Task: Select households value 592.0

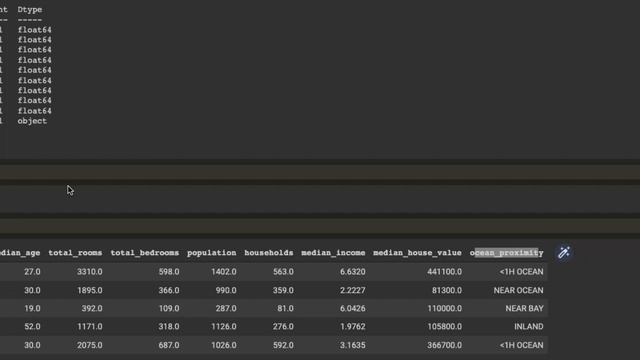Action: [x=283, y=345]
